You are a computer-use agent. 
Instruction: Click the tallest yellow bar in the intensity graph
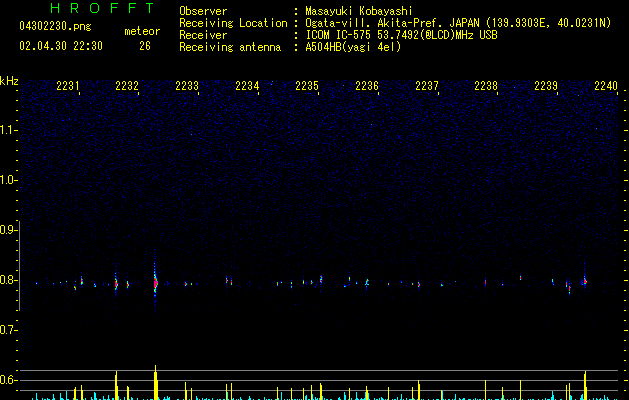(156, 382)
